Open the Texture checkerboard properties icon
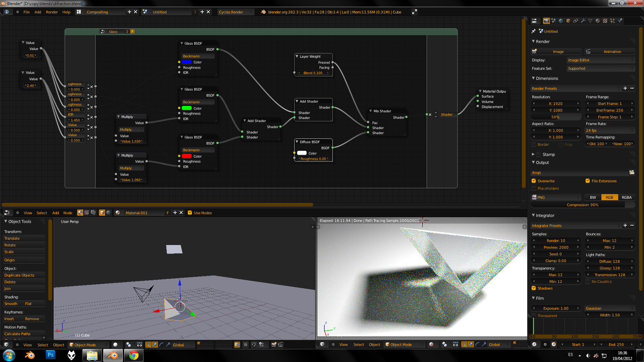644x362 pixels. (x=605, y=21)
